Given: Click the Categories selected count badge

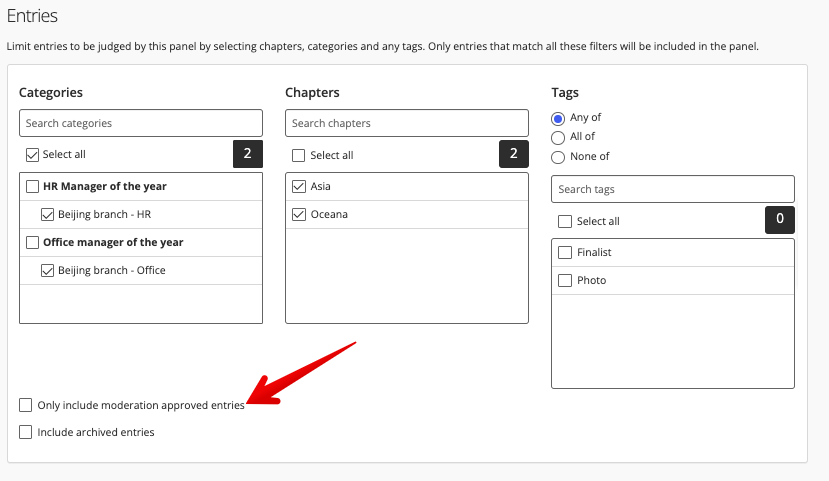Looking at the screenshot, I should [x=247, y=154].
